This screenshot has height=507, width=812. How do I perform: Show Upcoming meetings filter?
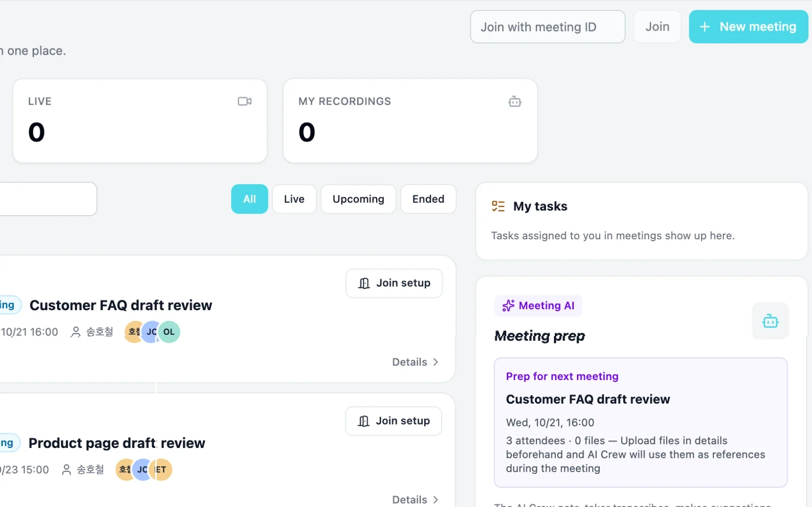(358, 199)
